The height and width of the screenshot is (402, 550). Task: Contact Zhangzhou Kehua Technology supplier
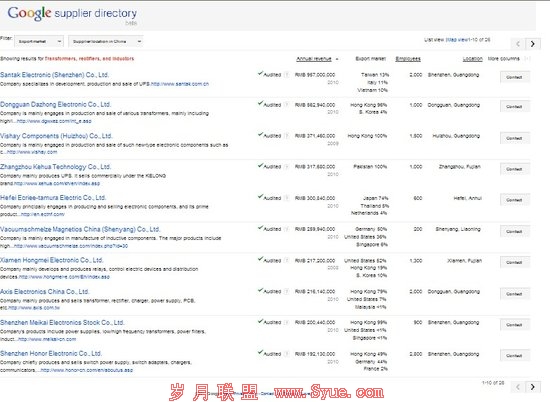pos(514,169)
